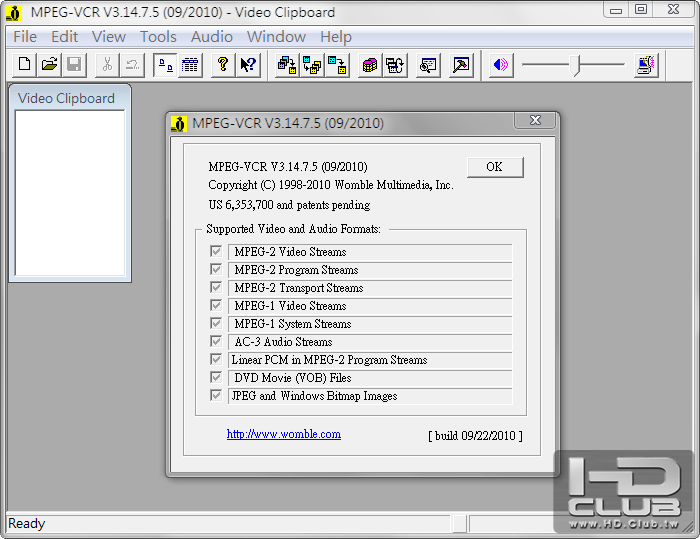Click the magnifier inspect window icon

coord(428,65)
